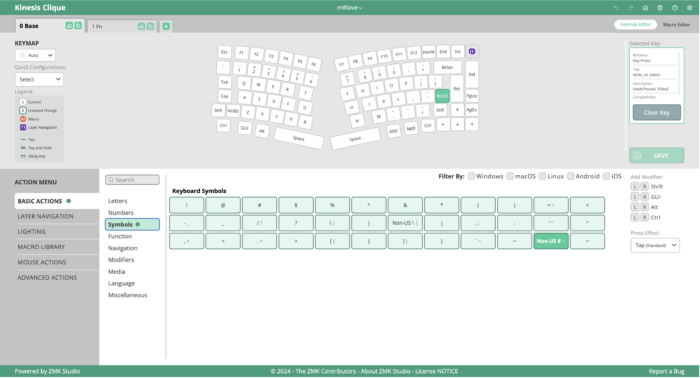
Task: Select the PgUp key on keyboard layout
Action: [x=472, y=96]
